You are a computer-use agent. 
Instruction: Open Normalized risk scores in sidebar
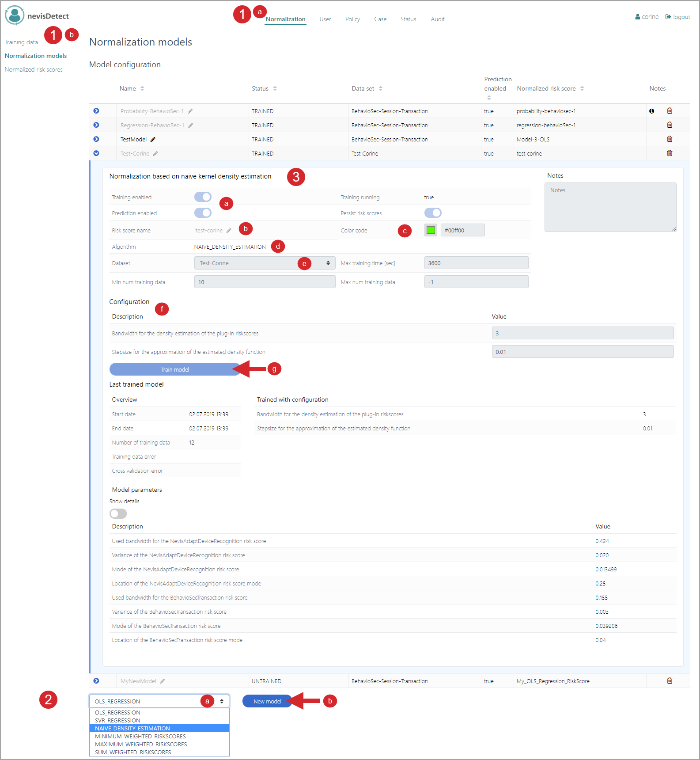coord(34,70)
